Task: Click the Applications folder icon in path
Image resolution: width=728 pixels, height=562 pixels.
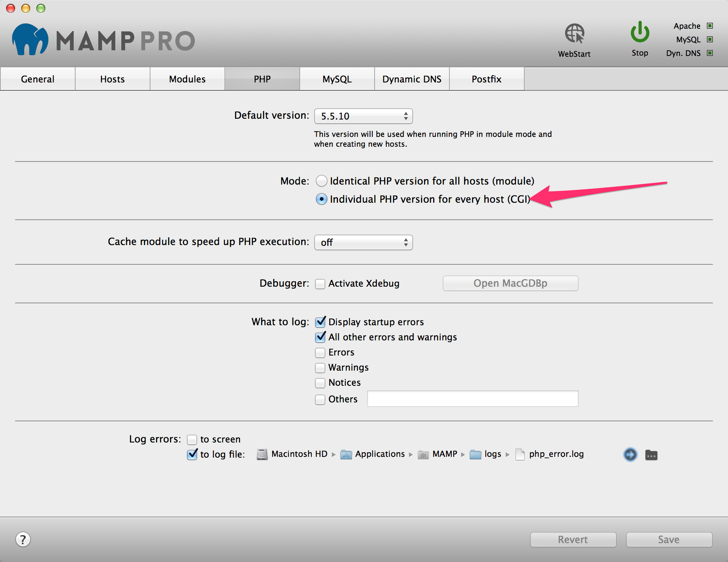Action: click(x=346, y=454)
